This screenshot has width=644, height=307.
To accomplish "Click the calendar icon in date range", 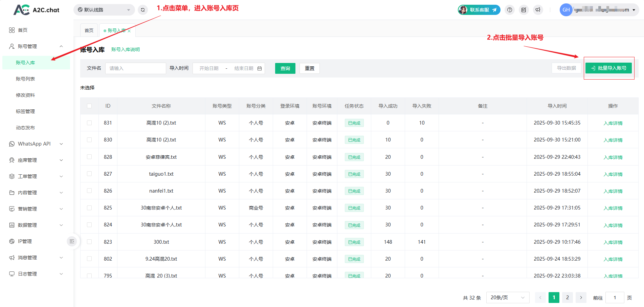I will pyautogui.click(x=260, y=68).
